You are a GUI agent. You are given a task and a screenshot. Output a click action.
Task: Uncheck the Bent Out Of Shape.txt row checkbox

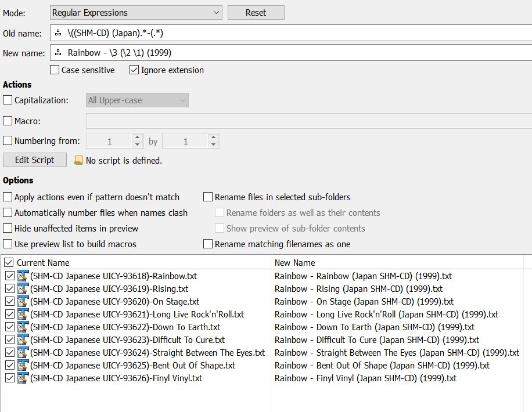pyautogui.click(x=10, y=365)
